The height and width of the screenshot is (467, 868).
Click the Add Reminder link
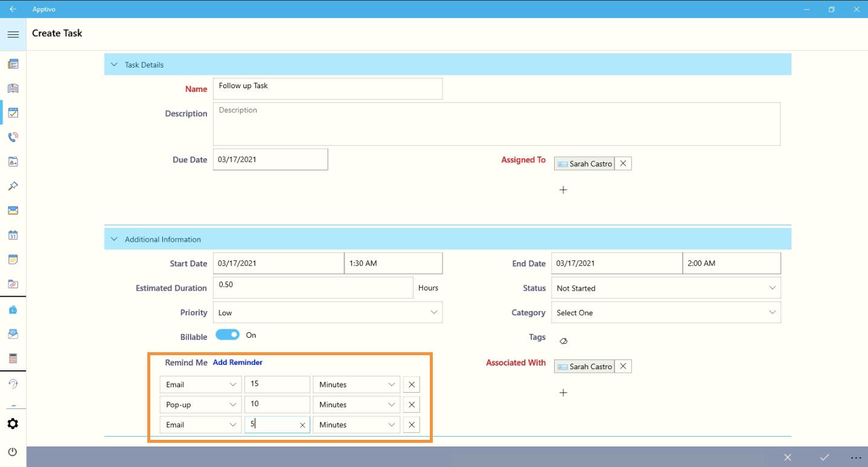coord(237,362)
